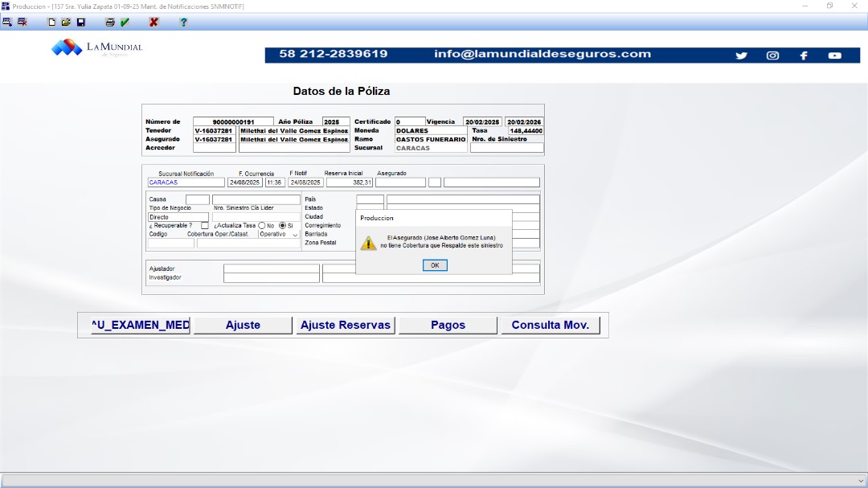Open the Pagos button

coord(448,326)
